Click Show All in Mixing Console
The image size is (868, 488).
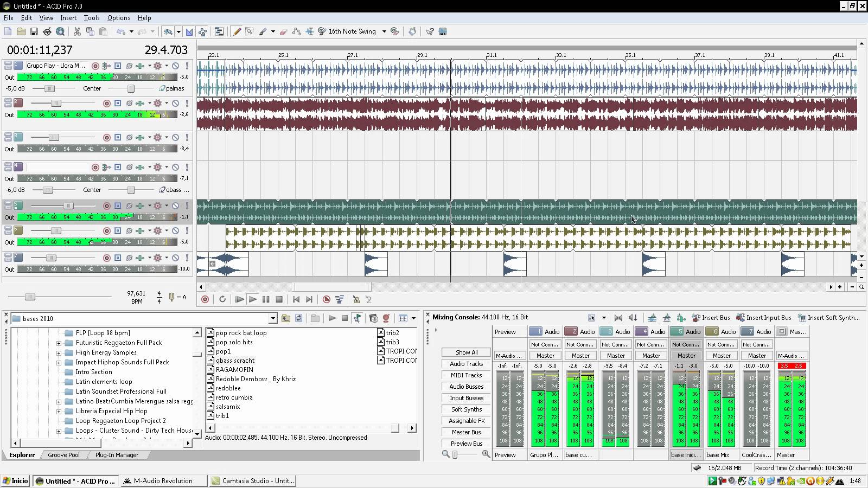pyautogui.click(x=466, y=352)
